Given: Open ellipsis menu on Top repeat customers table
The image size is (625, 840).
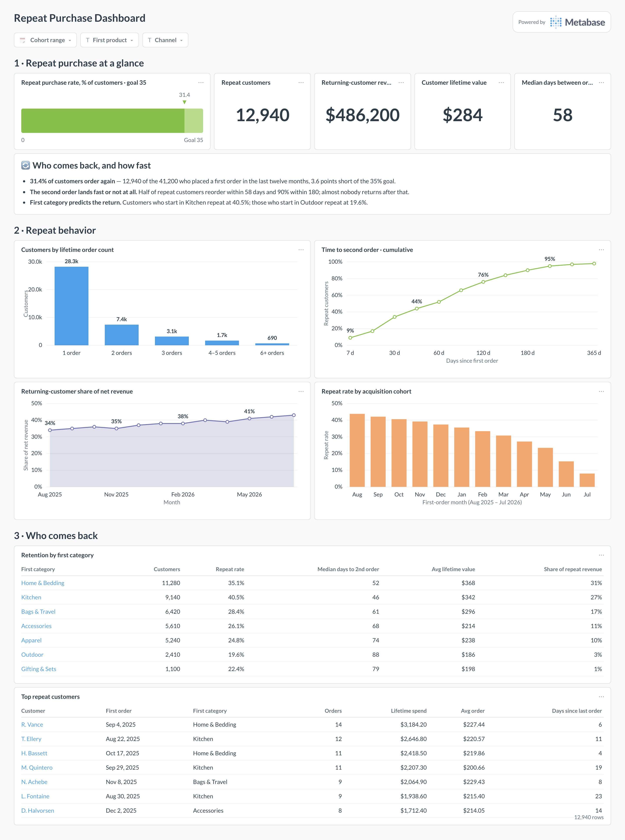Looking at the screenshot, I should tap(602, 696).
